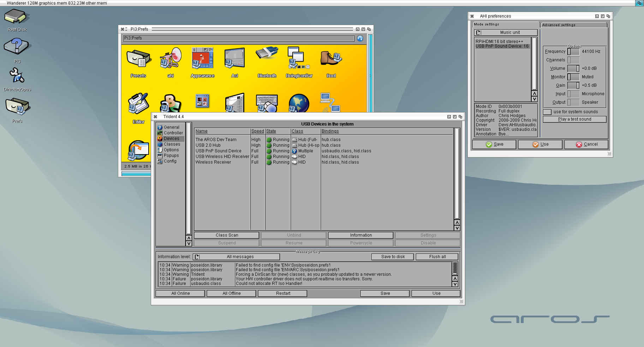Toggle the Input Microphone selector
Screen dimensions: 644x347
point(573,94)
